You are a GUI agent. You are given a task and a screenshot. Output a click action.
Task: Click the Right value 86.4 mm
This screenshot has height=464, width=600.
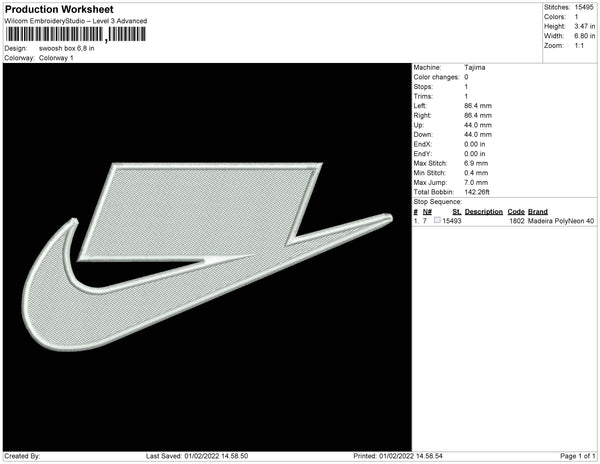coord(478,115)
